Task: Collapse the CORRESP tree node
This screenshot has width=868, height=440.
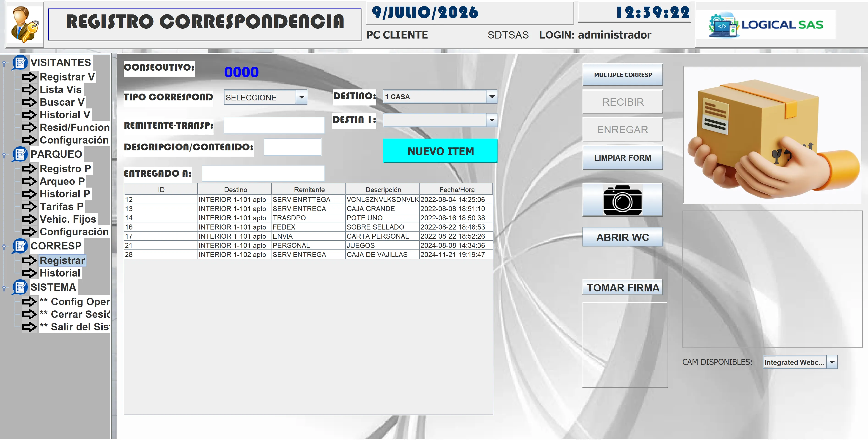Action: (x=4, y=247)
